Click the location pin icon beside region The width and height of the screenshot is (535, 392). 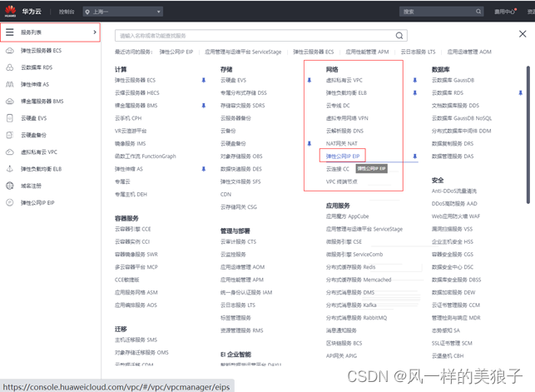click(87, 12)
